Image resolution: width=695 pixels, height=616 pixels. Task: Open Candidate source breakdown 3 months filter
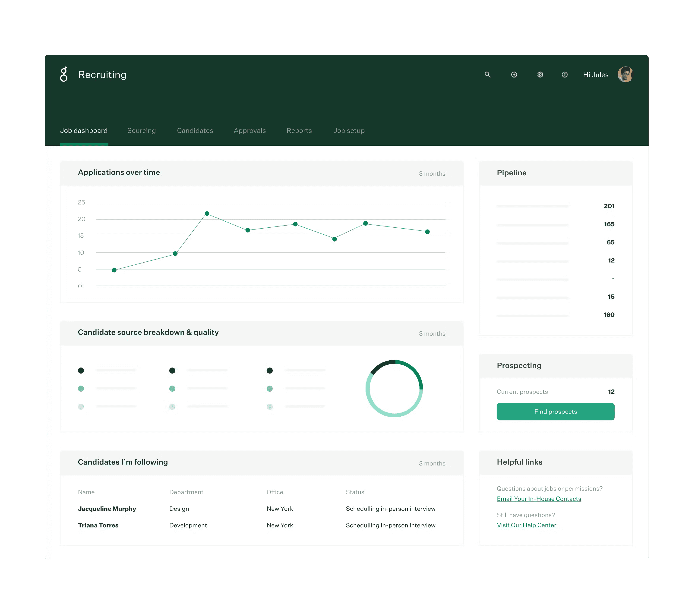432,333
